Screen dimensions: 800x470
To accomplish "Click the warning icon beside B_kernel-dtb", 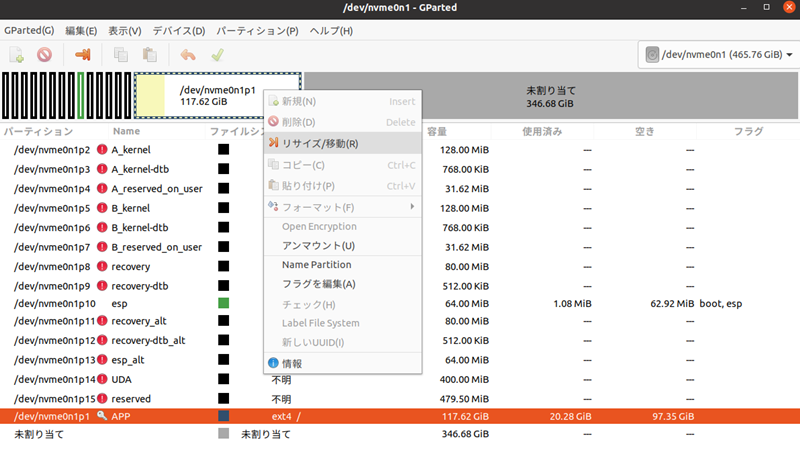I will (102, 227).
